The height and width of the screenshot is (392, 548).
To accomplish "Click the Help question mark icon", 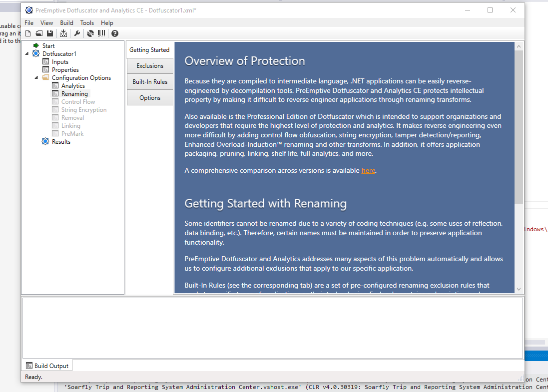I will (x=114, y=33).
